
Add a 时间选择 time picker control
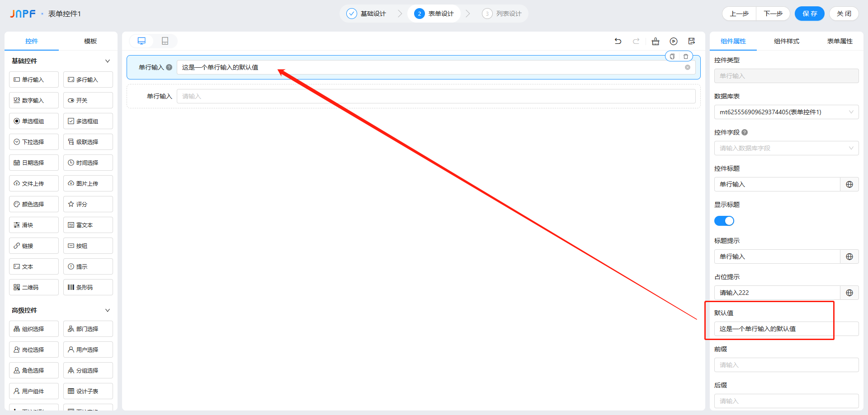(x=88, y=163)
